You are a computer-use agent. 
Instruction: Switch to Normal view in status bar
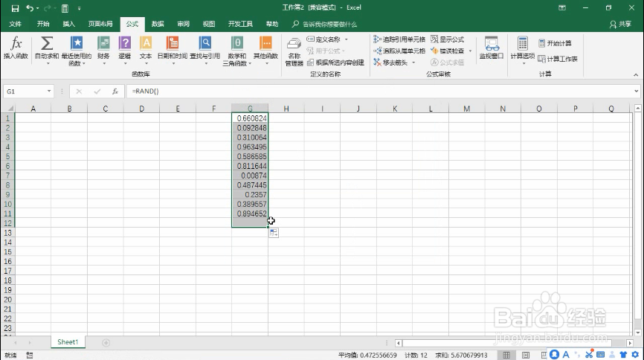506,355
